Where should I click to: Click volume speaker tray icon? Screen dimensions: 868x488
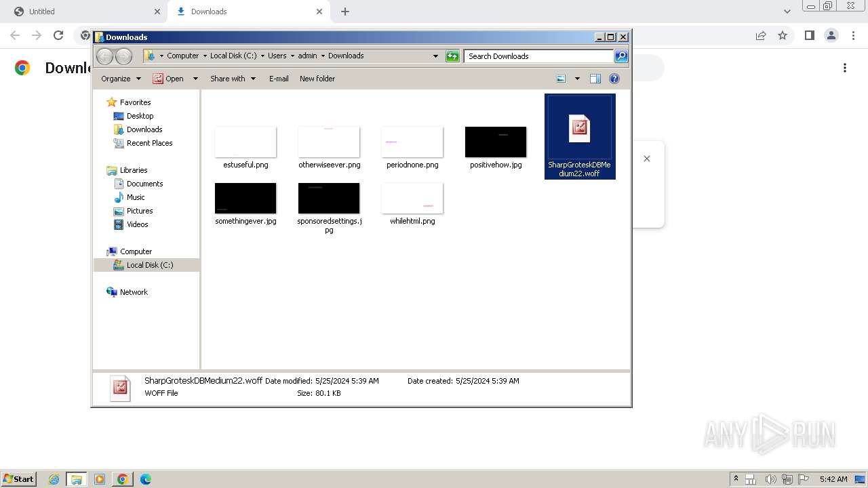[771, 479]
